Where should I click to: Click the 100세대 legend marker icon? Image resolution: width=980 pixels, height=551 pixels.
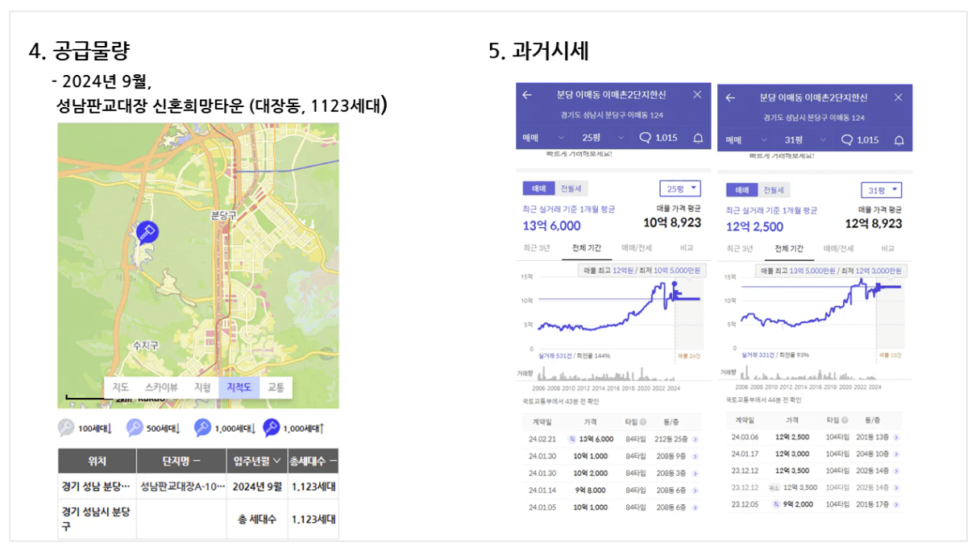(x=66, y=428)
